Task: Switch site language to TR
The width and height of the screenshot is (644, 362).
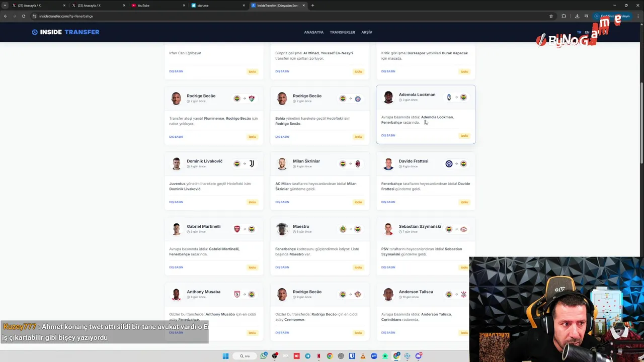Action: click(x=579, y=32)
